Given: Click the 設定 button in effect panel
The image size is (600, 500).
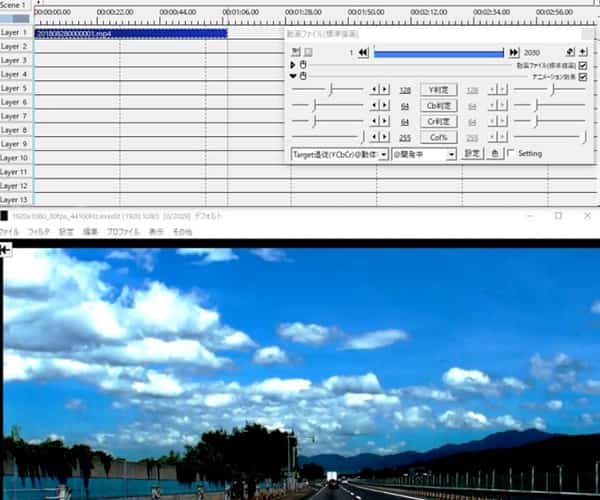Looking at the screenshot, I should tap(472, 154).
